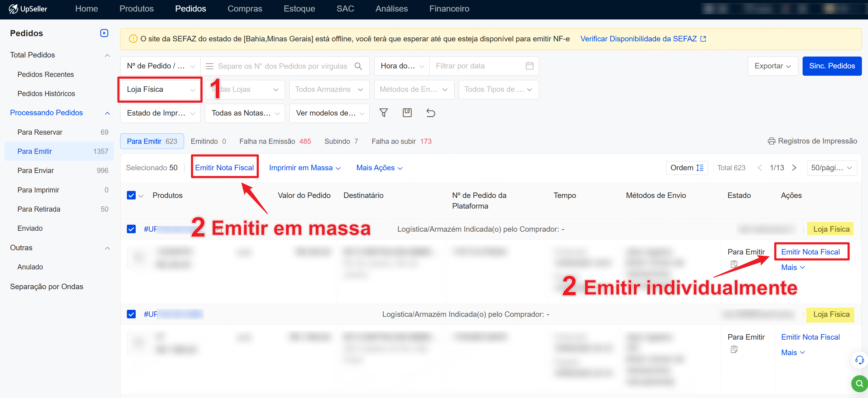Click the calendar icon in date filter

529,66
